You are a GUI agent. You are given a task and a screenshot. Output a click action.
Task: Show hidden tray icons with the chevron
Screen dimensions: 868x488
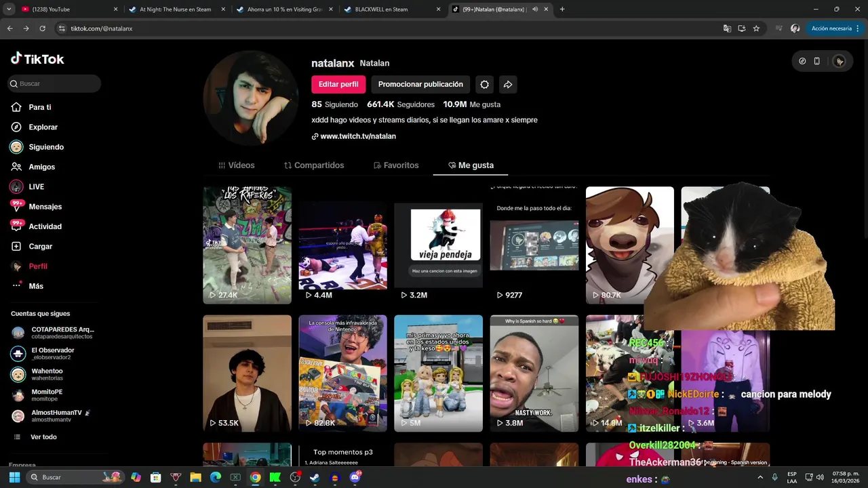(x=760, y=477)
